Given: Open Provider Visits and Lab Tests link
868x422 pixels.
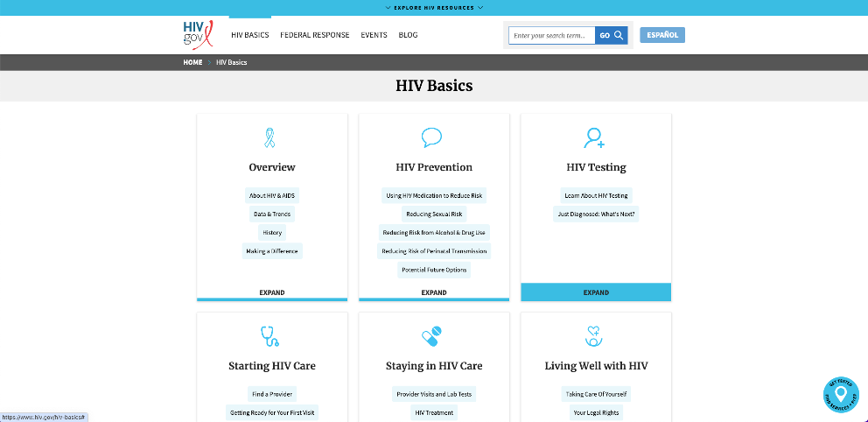Looking at the screenshot, I should pos(434,394).
